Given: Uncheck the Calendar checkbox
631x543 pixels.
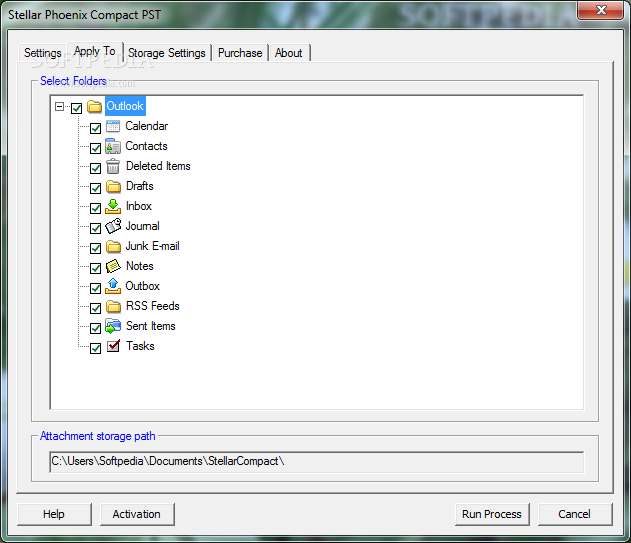Looking at the screenshot, I should (95, 128).
